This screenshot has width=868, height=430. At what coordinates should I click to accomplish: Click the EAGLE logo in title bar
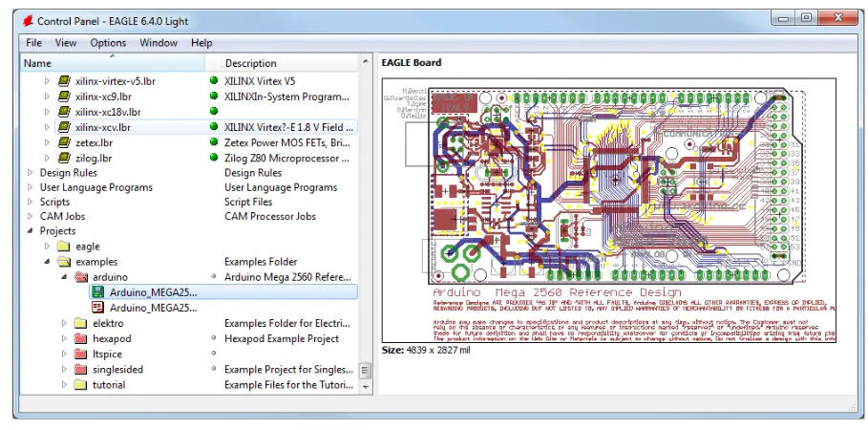27,22
